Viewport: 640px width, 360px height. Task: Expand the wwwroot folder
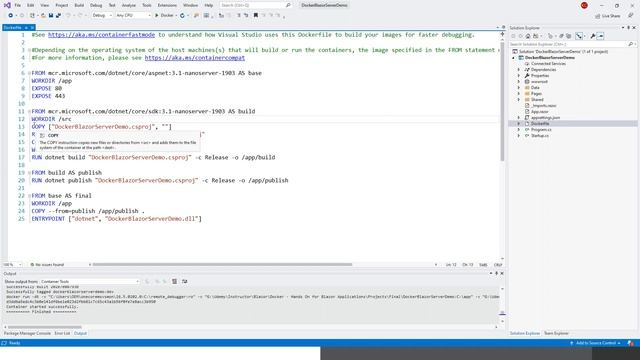point(519,82)
